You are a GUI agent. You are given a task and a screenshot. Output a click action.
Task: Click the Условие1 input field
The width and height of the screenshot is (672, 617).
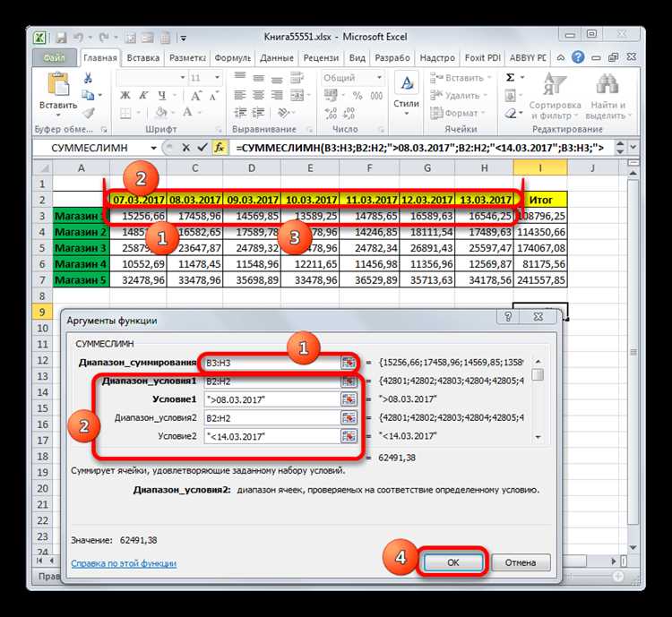(272, 399)
